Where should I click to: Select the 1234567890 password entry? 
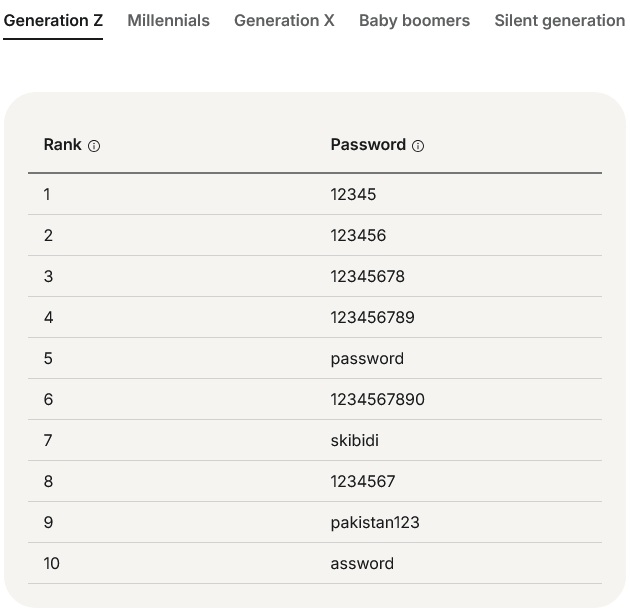377,399
